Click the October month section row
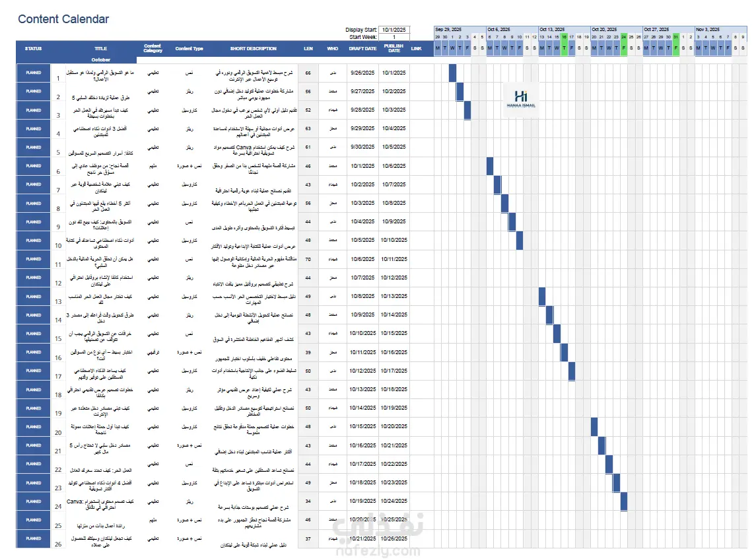This screenshot has width=756, height=559. tap(101, 60)
